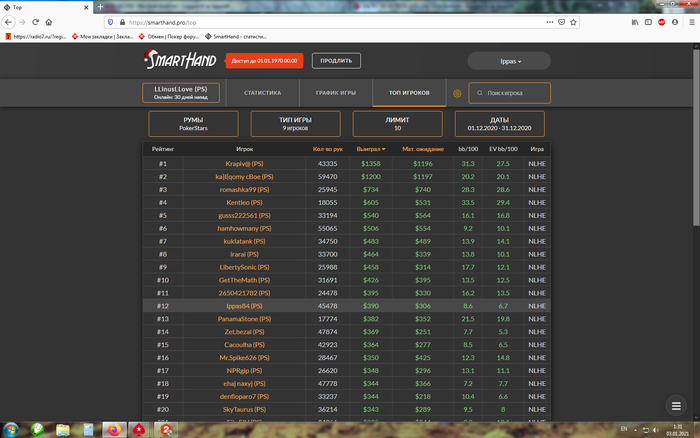Reload the page with the refresh icon

coord(35,22)
